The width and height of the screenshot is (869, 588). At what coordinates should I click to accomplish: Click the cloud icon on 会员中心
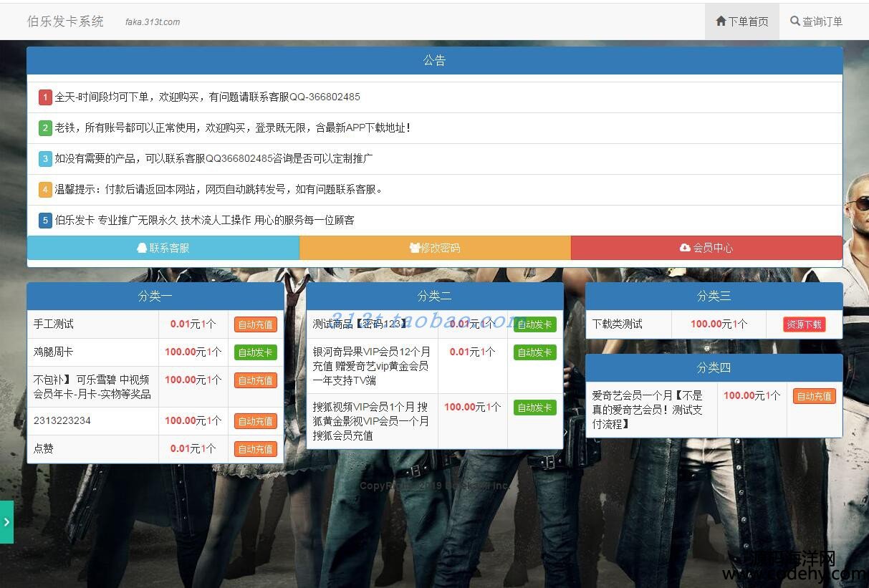[x=685, y=248]
